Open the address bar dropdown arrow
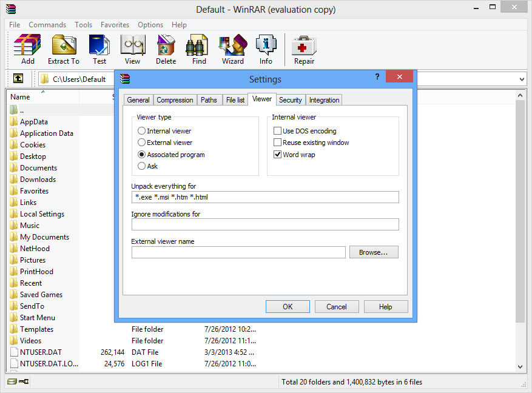The image size is (532, 393). [520, 78]
